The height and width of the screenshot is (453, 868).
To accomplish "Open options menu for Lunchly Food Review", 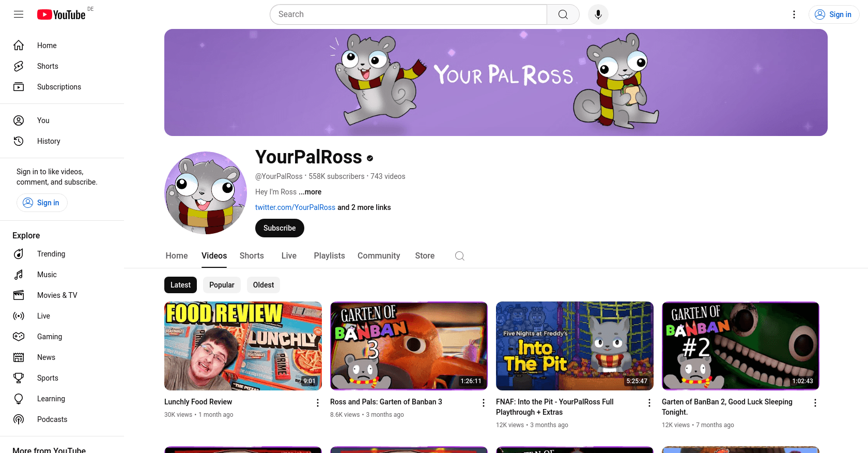I will pos(318,403).
